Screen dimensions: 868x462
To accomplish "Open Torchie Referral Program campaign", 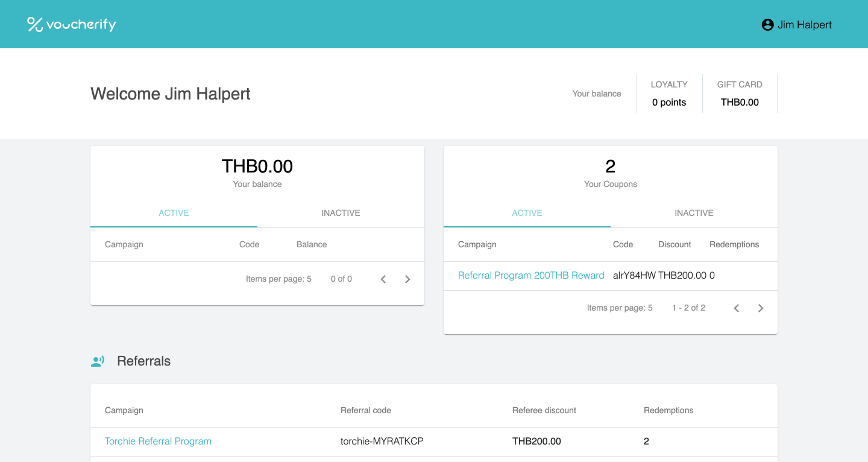I will pyautogui.click(x=158, y=441).
